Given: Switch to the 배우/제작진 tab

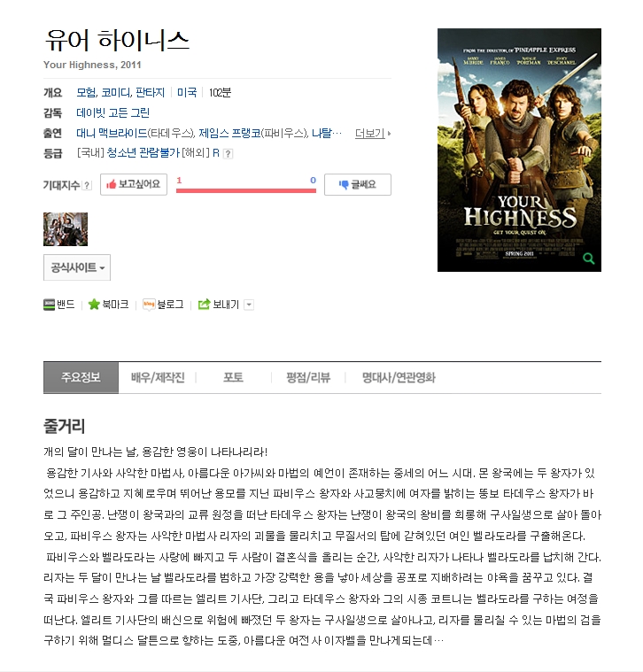Looking at the screenshot, I should [158, 377].
